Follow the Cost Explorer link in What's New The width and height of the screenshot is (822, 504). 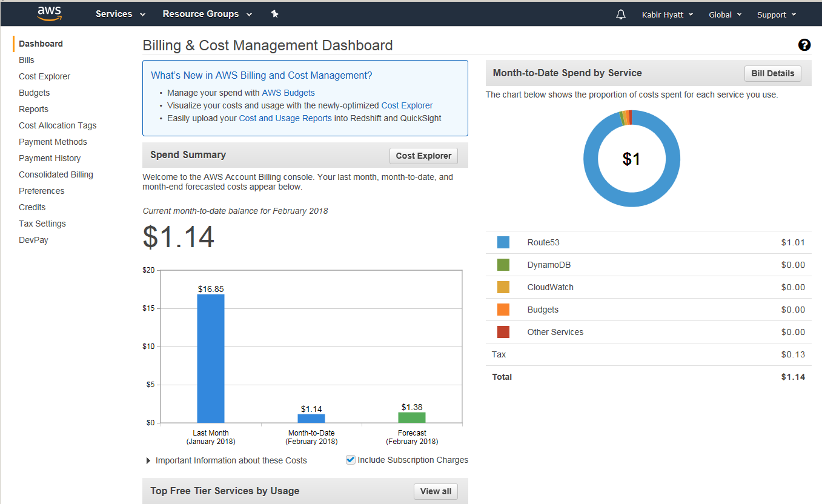coord(407,105)
